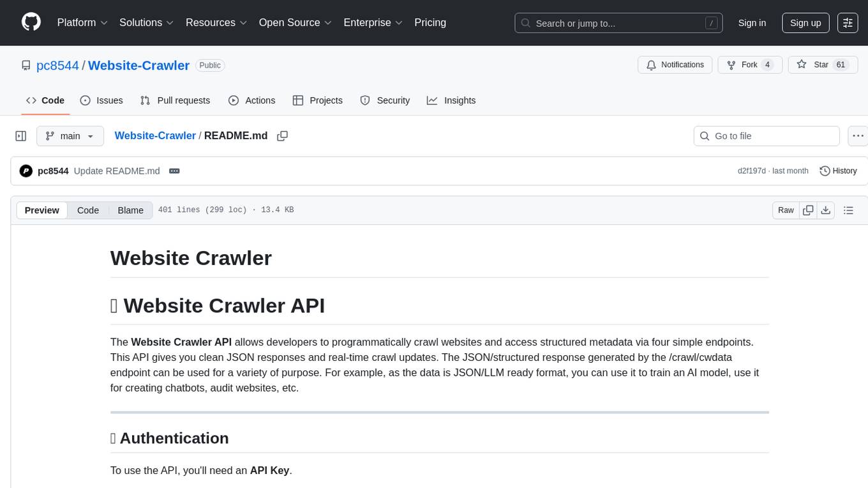Focus the Go to file field

[x=767, y=136]
